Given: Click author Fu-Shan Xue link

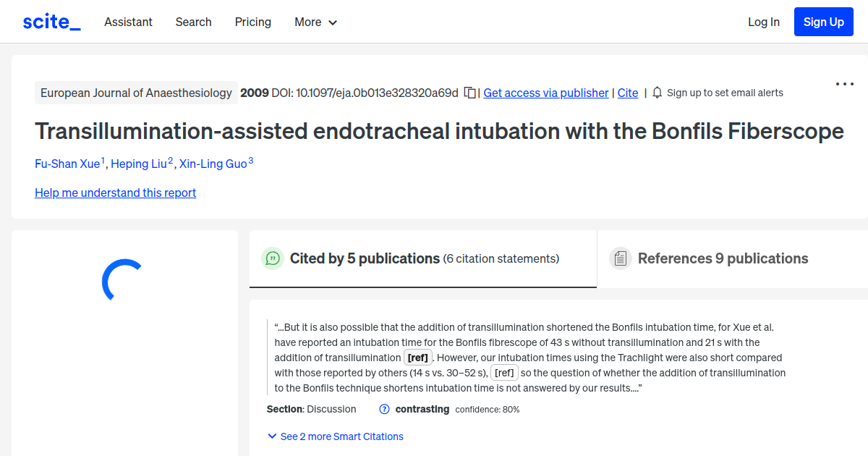Looking at the screenshot, I should 67,164.
